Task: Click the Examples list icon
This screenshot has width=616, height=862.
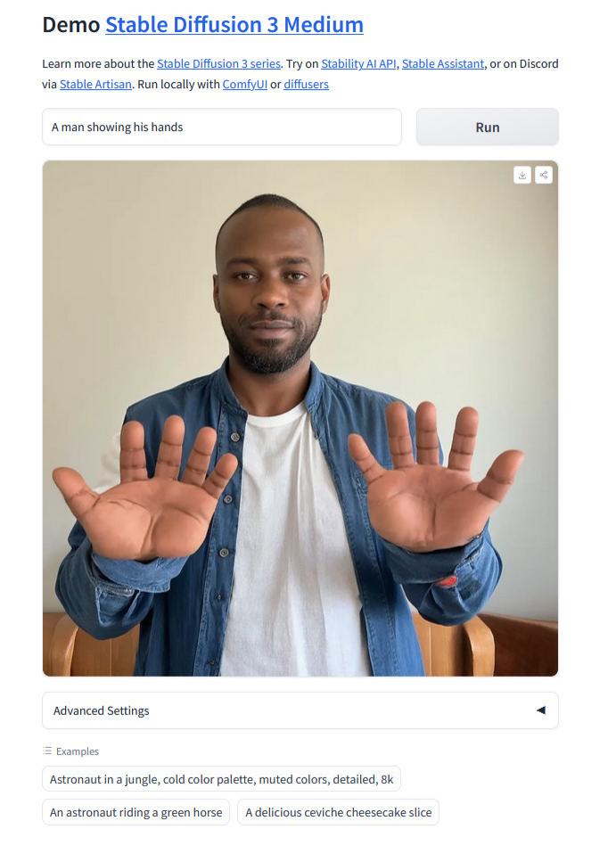Action: coord(47,751)
